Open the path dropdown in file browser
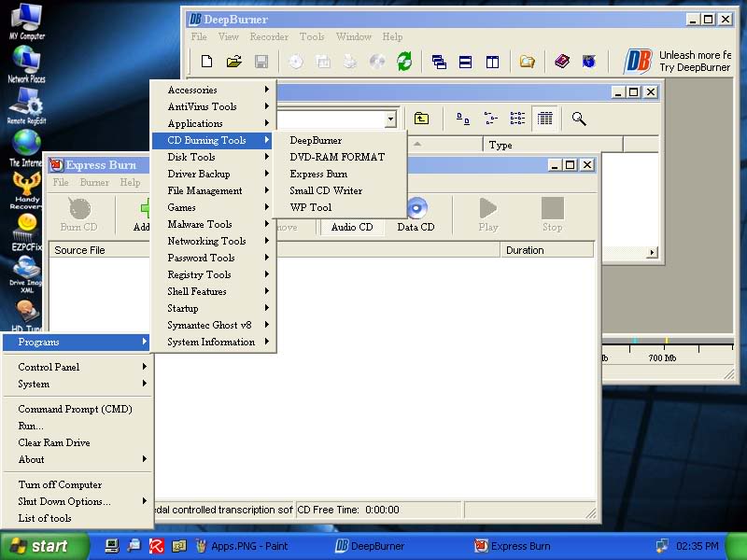Viewport: 747px width, 560px height. 390,119
